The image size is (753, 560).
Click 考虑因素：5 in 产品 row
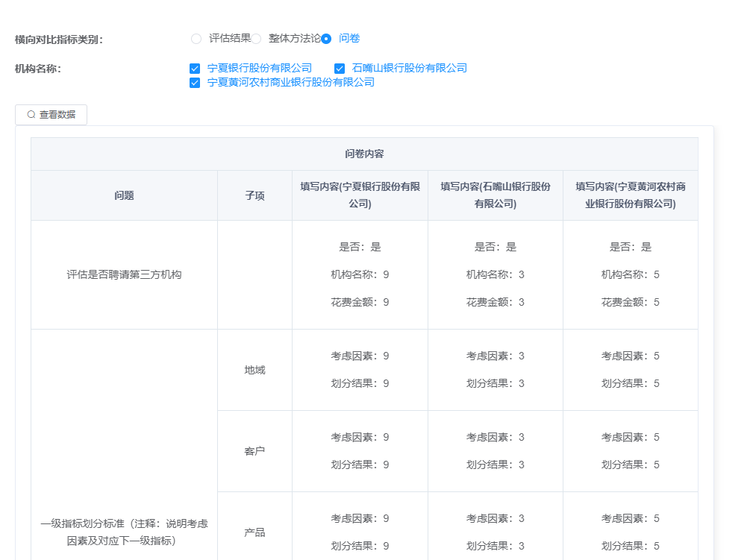(631, 519)
